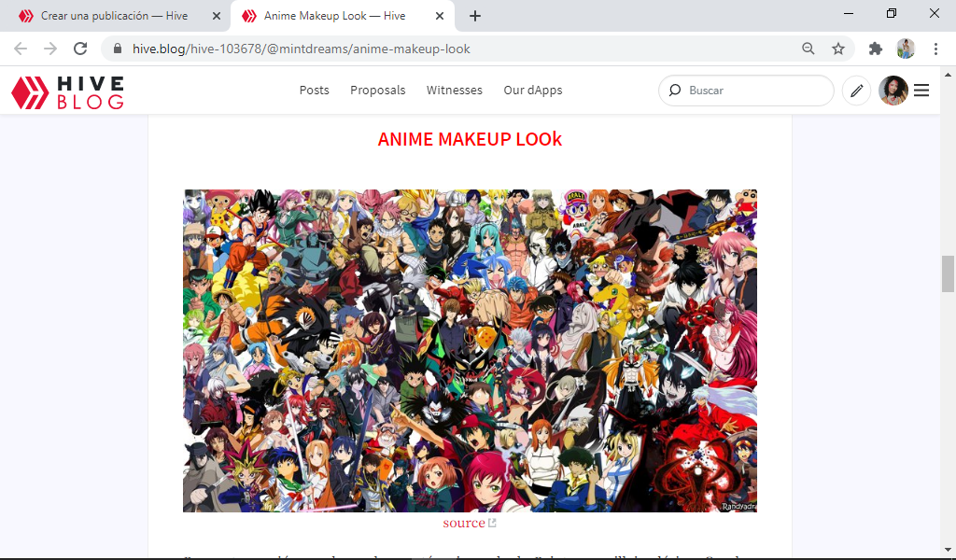Click the Hive user avatar in the header
Viewport: 956px width, 560px height.
pyautogui.click(x=893, y=91)
